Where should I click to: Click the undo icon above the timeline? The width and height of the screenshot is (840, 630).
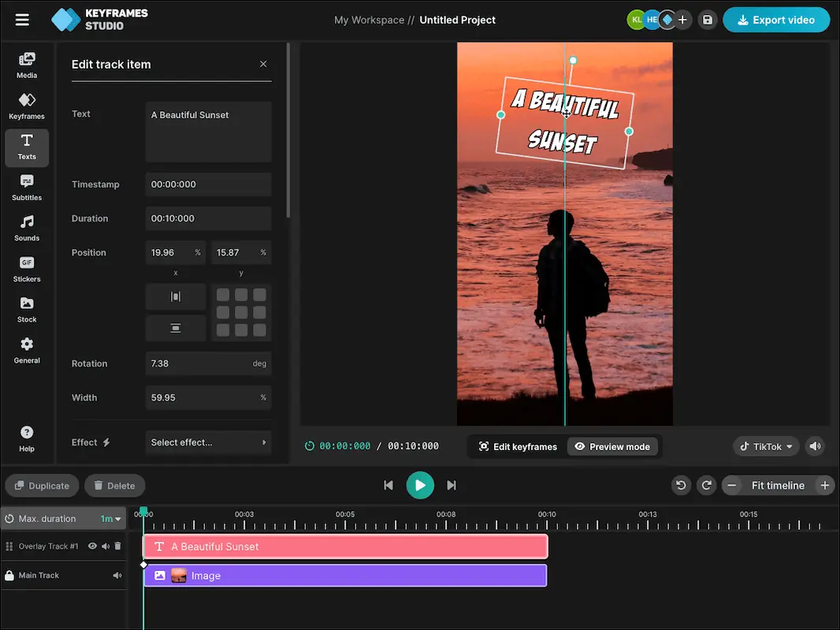pos(681,485)
